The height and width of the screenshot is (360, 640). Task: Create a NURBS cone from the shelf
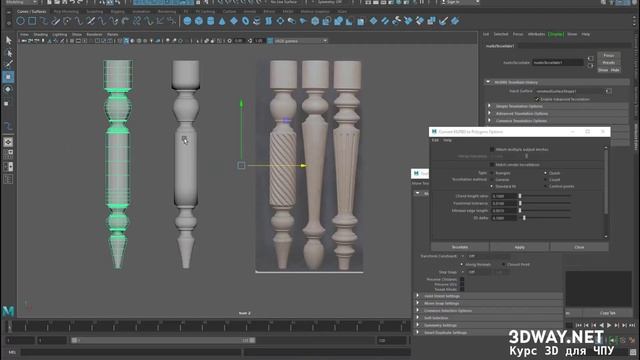pos(222,20)
